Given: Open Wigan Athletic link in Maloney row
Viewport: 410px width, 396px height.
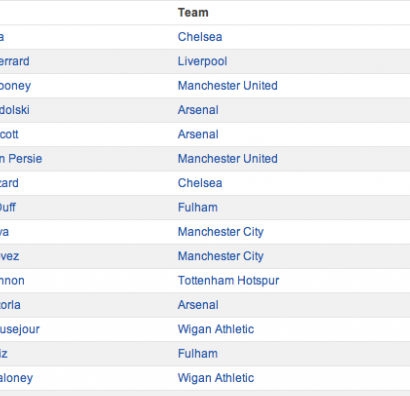Looking at the screenshot, I should click(216, 378).
